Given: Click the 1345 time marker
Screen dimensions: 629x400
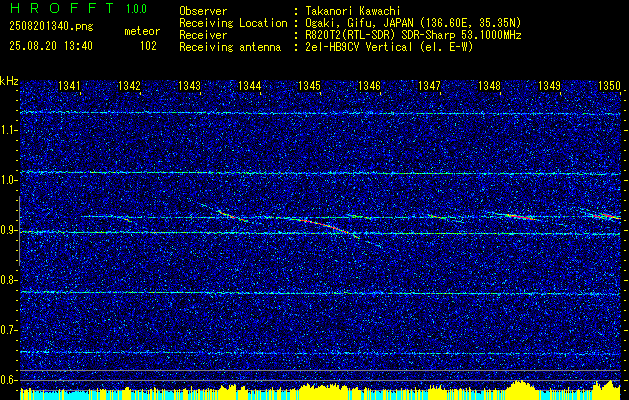Looking at the screenshot, I should coord(309,86).
